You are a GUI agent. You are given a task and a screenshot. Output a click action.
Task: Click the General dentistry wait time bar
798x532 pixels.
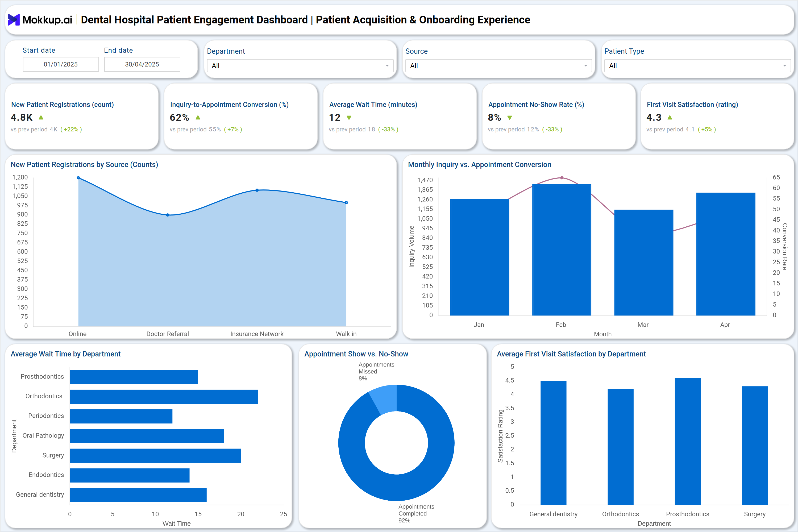pos(138,495)
